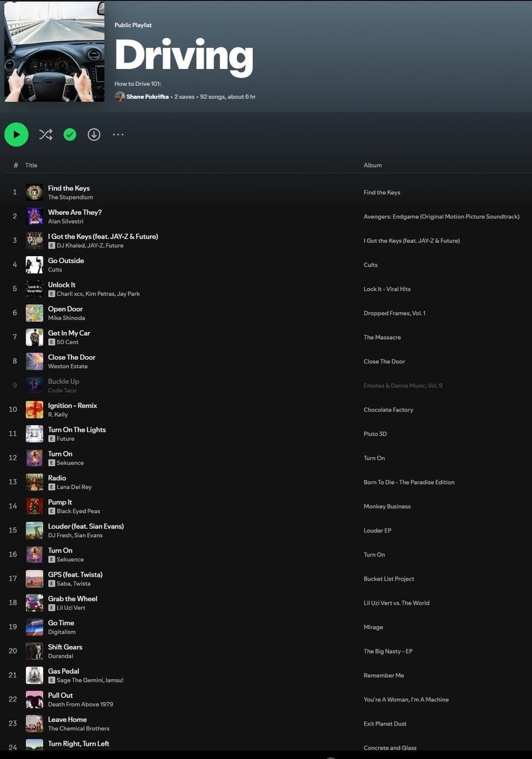The image size is (532, 759).
Task: Open artist Death From Above 1979
Action: (x=80, y=705)
